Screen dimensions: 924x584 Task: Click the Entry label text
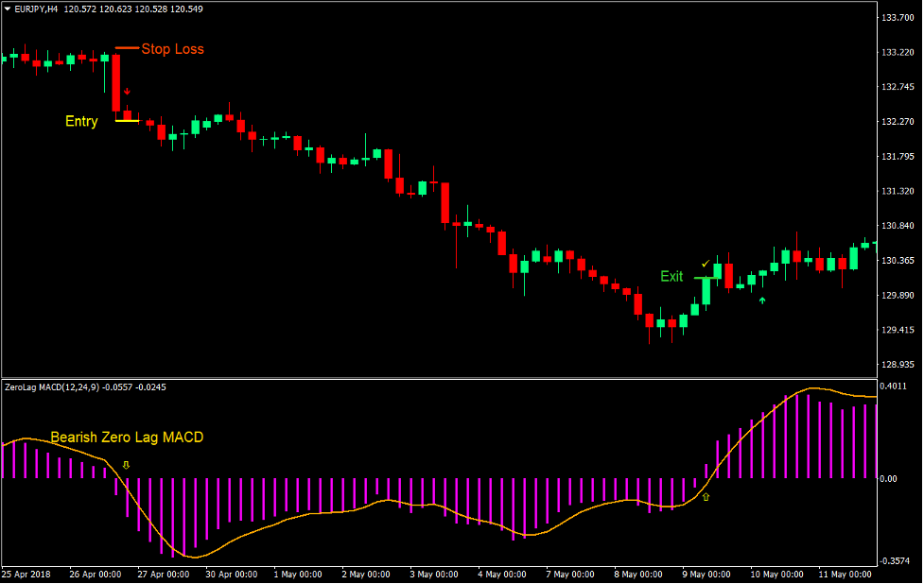click(x=80, y=121)
